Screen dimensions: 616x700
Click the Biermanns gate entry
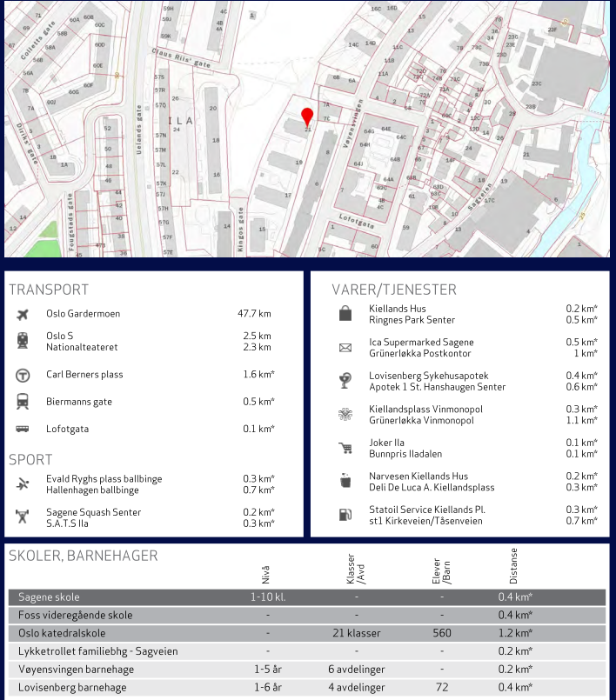(79, 402)
